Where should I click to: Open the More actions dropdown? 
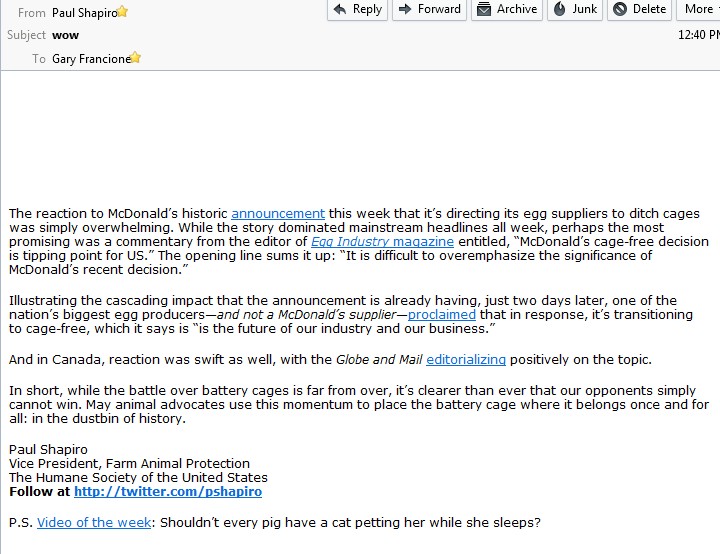tap(698, 9)
